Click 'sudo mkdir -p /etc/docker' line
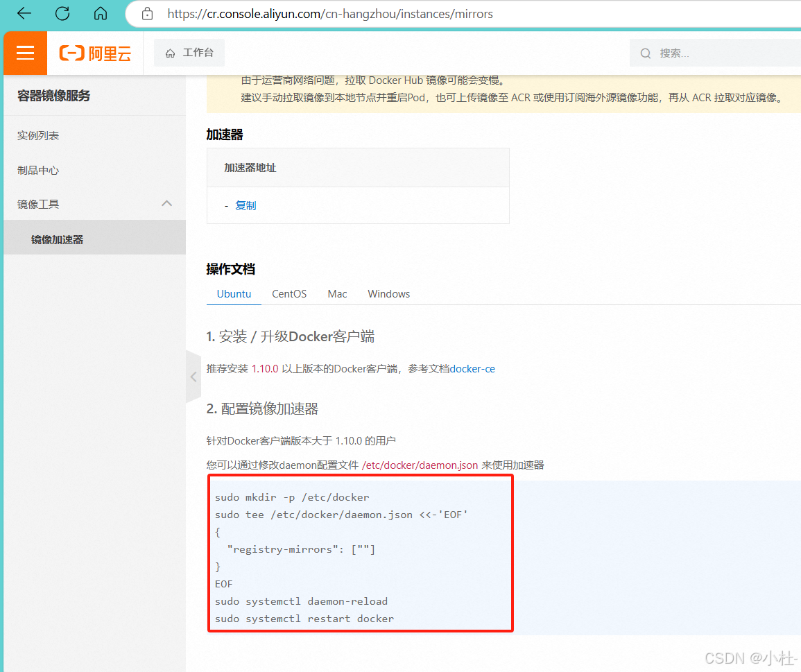 click(292, 497)
